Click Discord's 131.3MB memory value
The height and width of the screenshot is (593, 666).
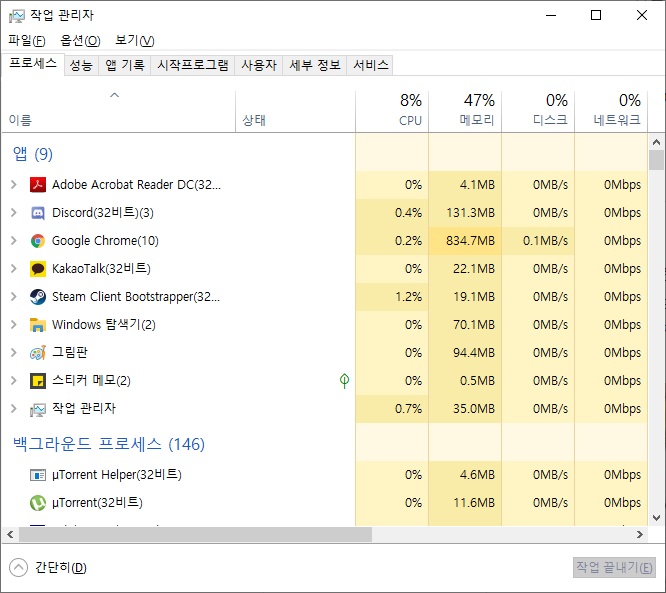pyautogui.click(x=470, y=213)
